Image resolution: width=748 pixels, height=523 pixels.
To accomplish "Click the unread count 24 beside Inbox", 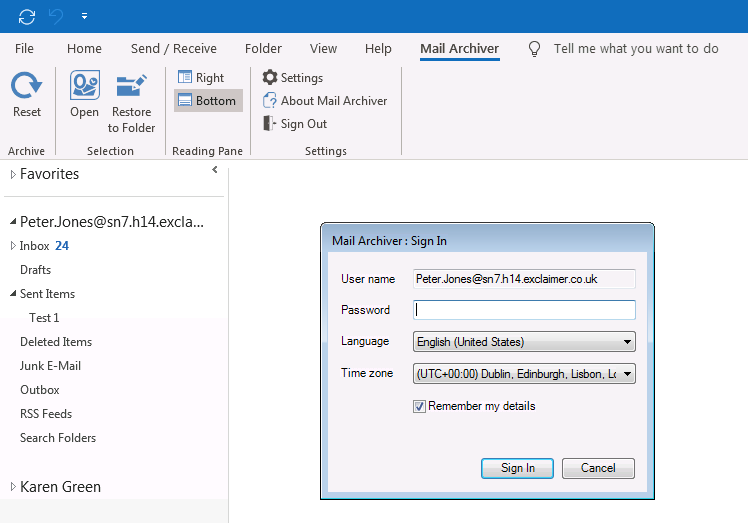I will click(x=62, y=246).
